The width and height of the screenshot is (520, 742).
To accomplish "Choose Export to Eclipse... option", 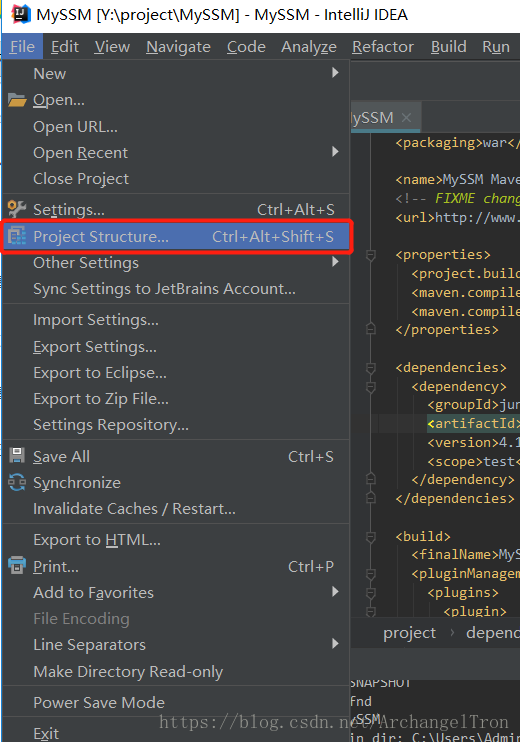I will click(x=176, y=372).
